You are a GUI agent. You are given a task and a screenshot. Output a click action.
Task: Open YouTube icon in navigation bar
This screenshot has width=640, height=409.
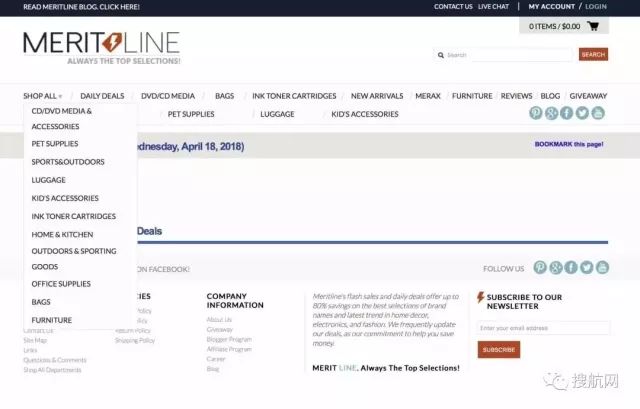click(598, 113)
